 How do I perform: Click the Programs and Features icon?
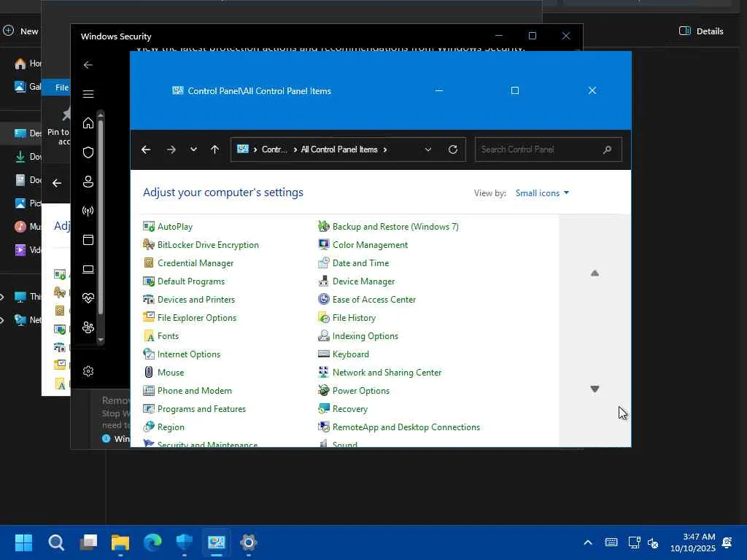[x=149, y=408]
